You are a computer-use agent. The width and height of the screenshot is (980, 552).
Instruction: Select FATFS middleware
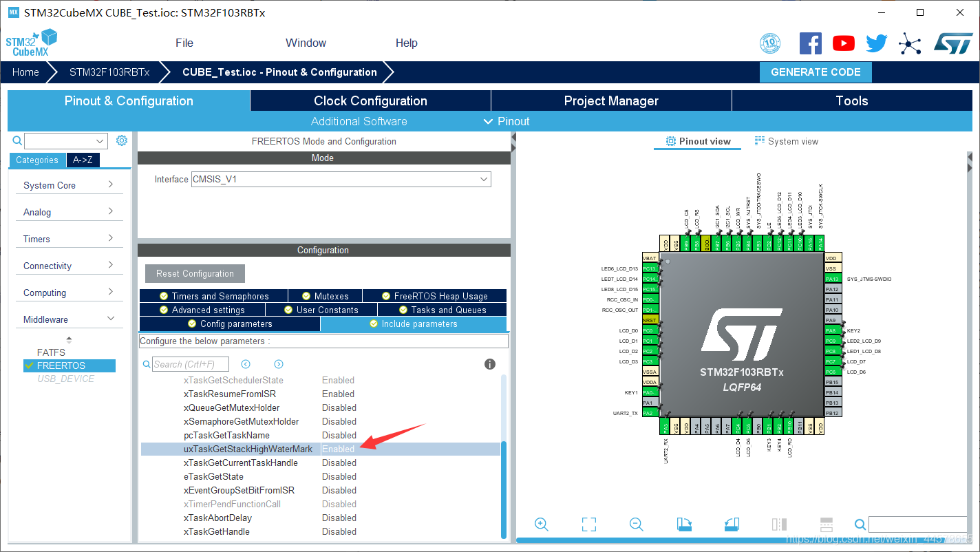tap(52, 352)
